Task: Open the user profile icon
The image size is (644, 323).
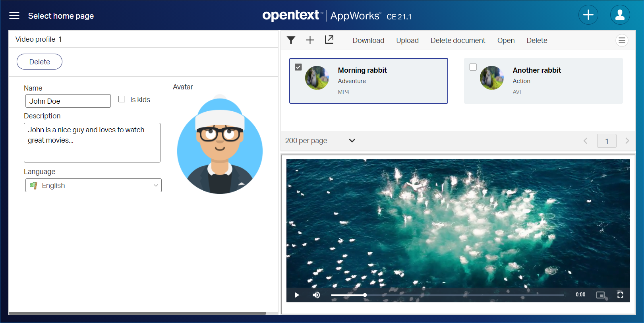Action: 620,15
